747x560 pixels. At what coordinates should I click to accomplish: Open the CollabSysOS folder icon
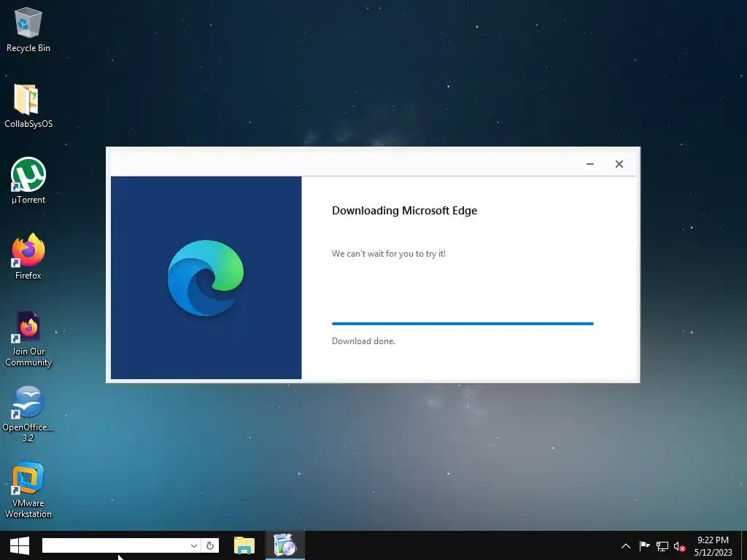click(x=28, y=106)
